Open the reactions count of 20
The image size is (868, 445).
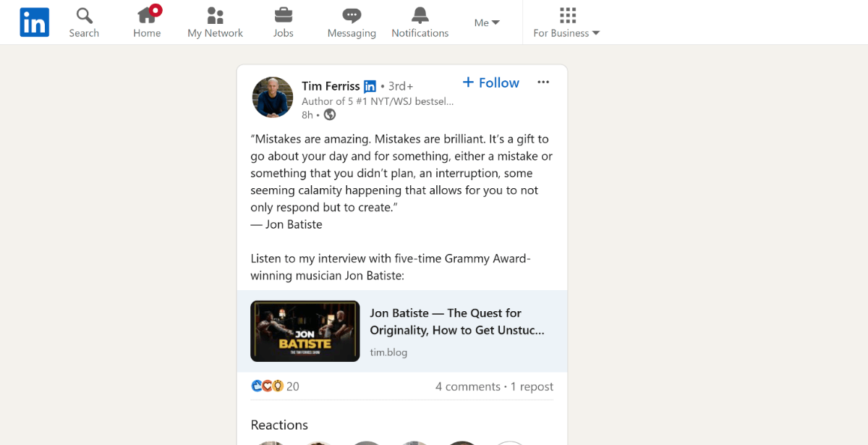pos(275,386)
